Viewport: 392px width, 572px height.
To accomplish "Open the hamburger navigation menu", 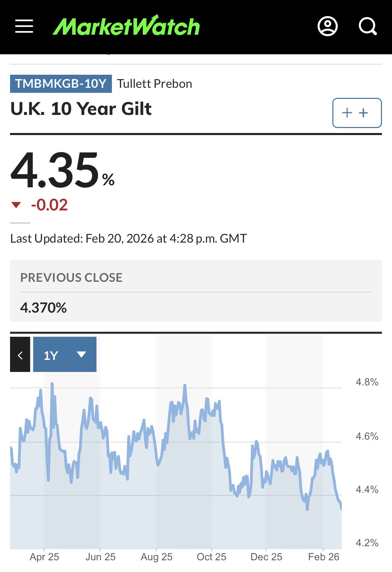I will [24, 26].
